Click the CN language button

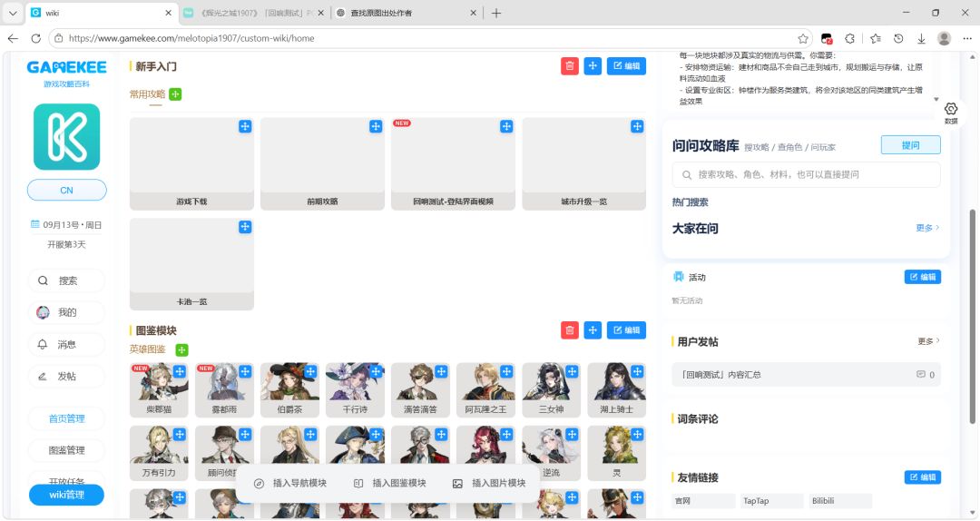click(67, 190)
